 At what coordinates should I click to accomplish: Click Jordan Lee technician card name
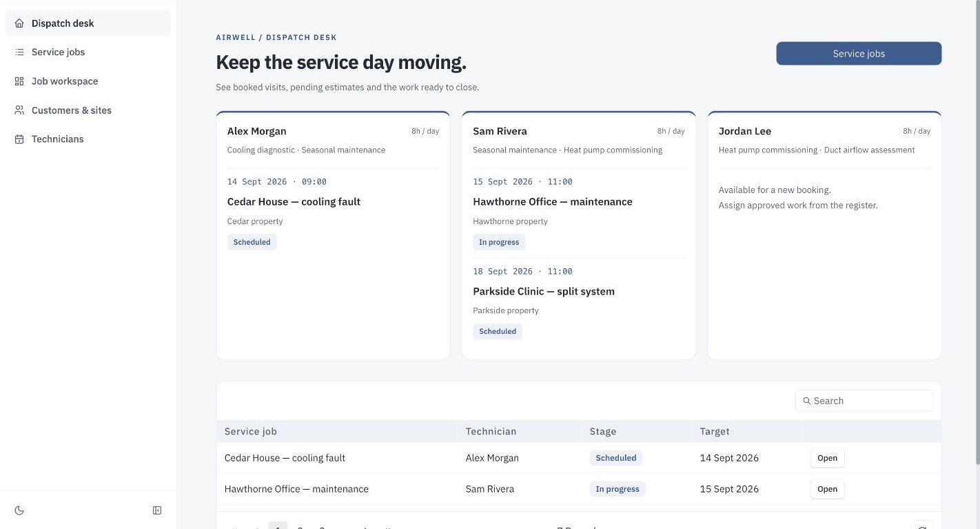coord(745,131)
